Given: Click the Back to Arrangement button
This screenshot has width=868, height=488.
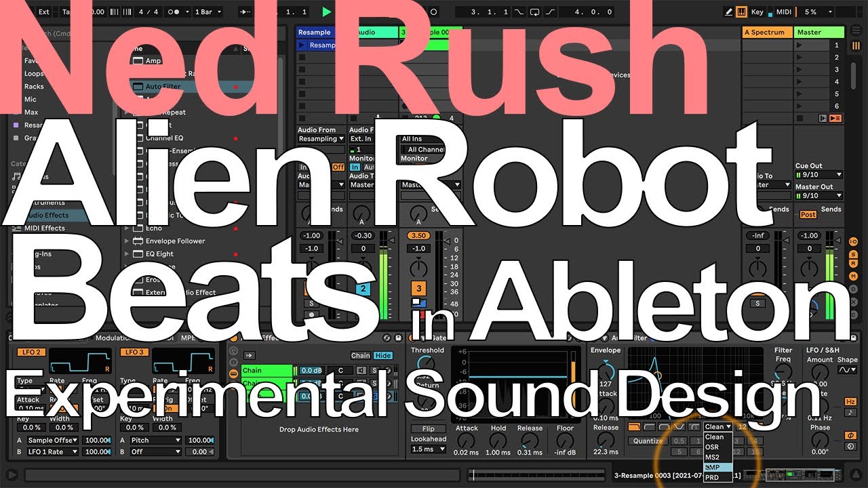Looking at the screenshot, I should (x=835, y=118).
